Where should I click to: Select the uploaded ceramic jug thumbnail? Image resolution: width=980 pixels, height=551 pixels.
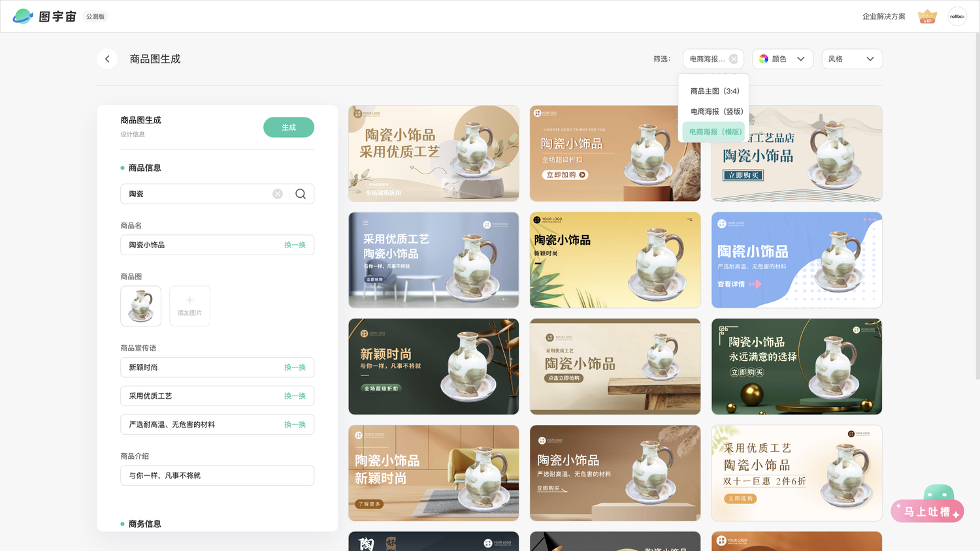[x=140, y=306]
